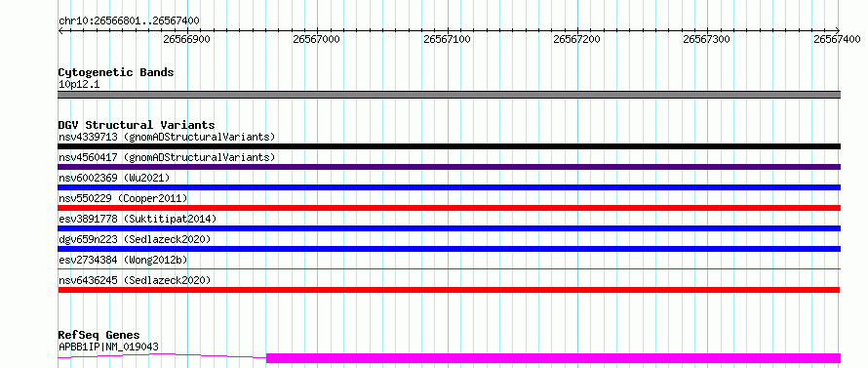
Task: Open the dgv659n223 blue variant bar
Action: [x=449, y=249]
